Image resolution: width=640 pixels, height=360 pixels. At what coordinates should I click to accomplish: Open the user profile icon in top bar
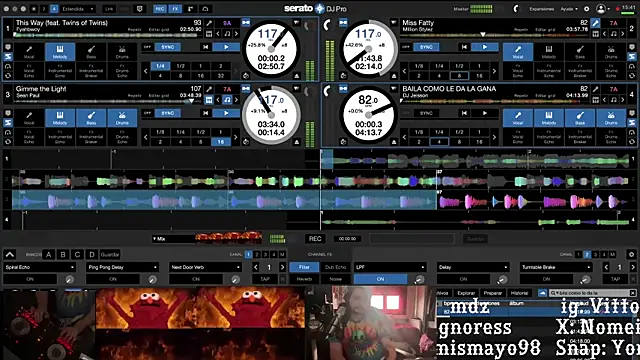[601, 9]
